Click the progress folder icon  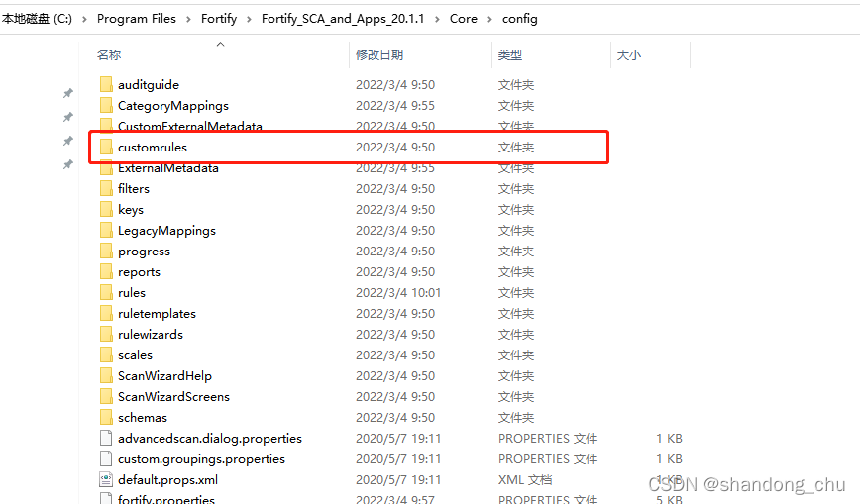pyautogui.click(x=106, y=252)
